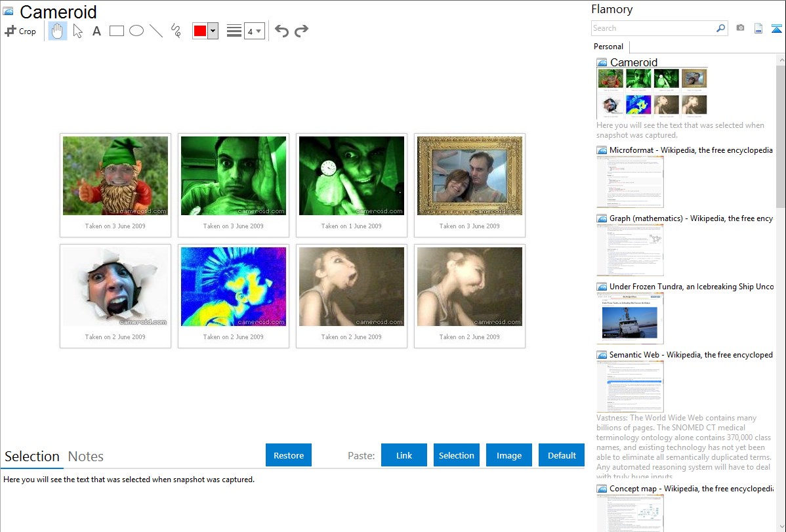The image size is (786, 532).
Task: Select the hand pan tool
Action: 58,31
